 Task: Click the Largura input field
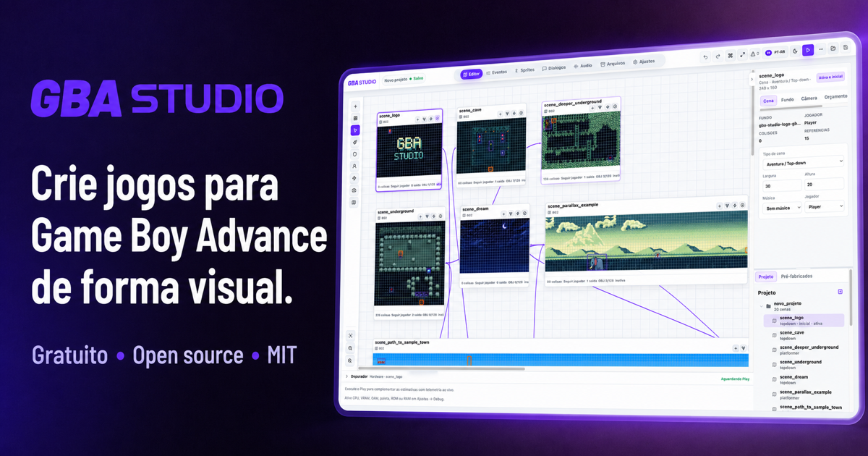coord(783,185)
